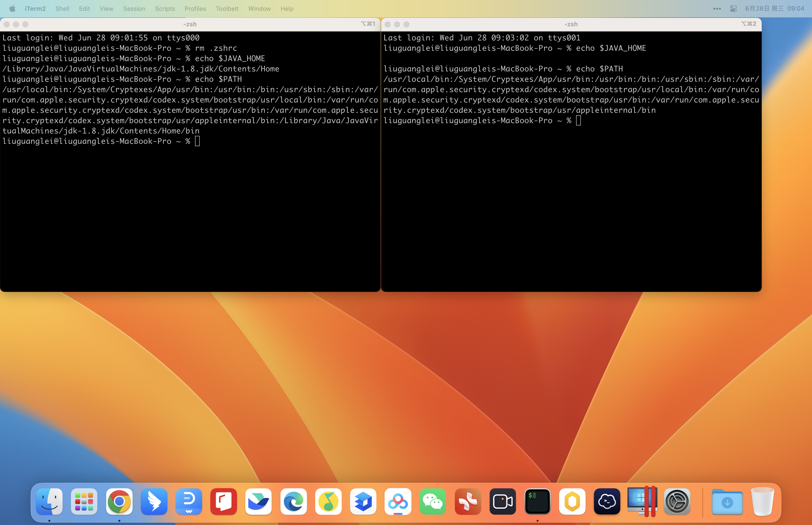This screenshot has width=812, height=525.
Task: Open QQ Music yellow note icon
Action: (328, 501)
